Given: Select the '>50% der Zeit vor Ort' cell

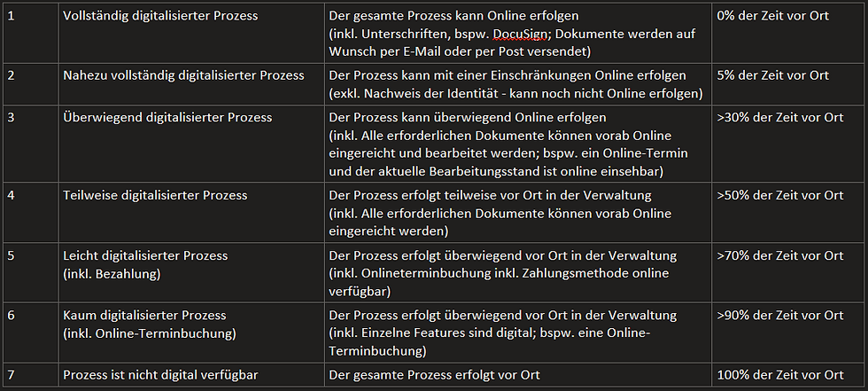Looking at the screenshot, I should 779,195.
